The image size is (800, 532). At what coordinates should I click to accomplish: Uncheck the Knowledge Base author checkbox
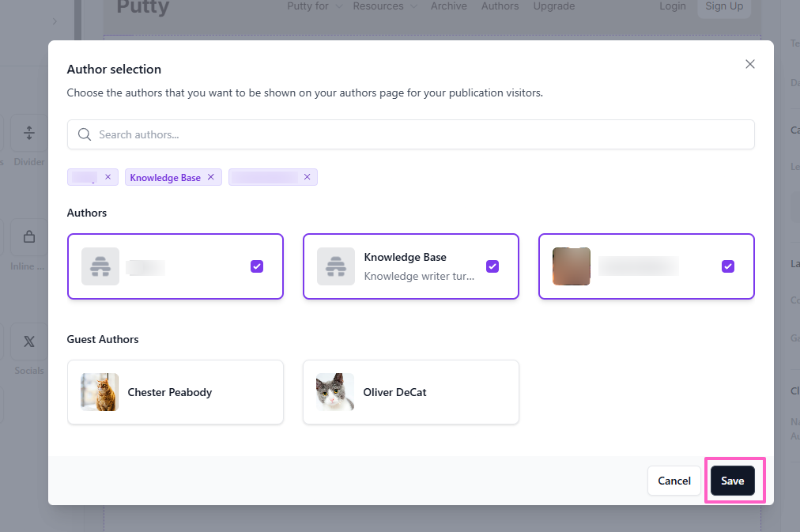point(492,266)
